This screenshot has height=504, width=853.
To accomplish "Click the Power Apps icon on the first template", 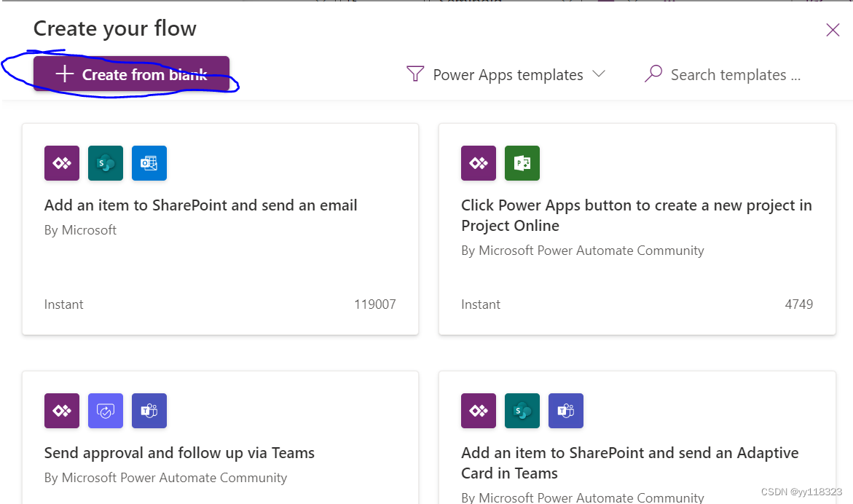I will coord(61,162).
